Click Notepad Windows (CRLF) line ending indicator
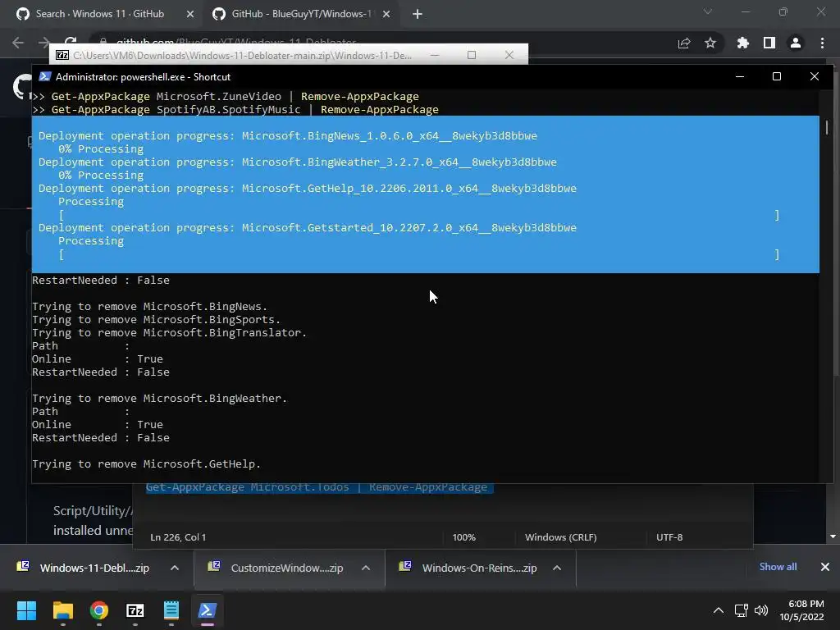Image resolution: width=840 pixels, height=630 pixels. (560, 537)
